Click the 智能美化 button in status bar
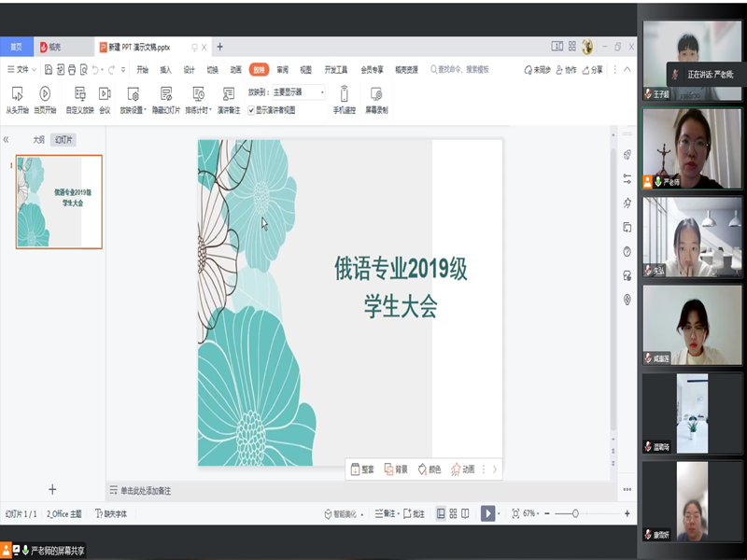The image size is (747, 560). point(341,513)
